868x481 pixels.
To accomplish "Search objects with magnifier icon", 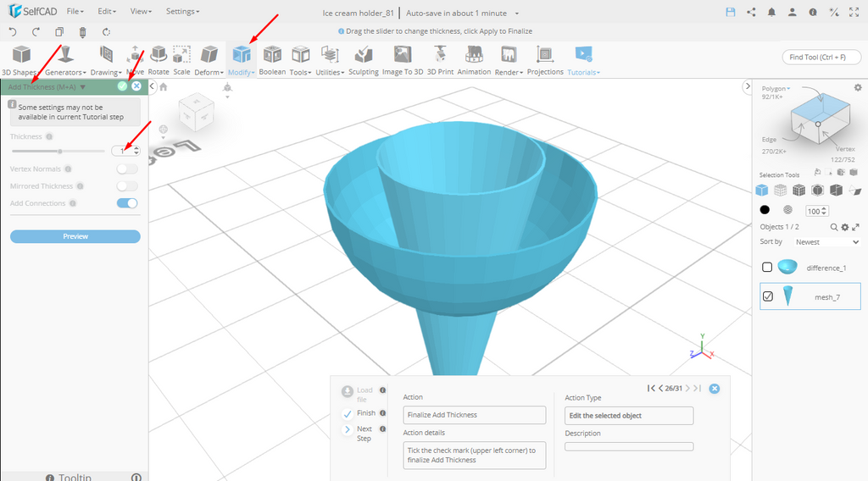I will 834,227.
